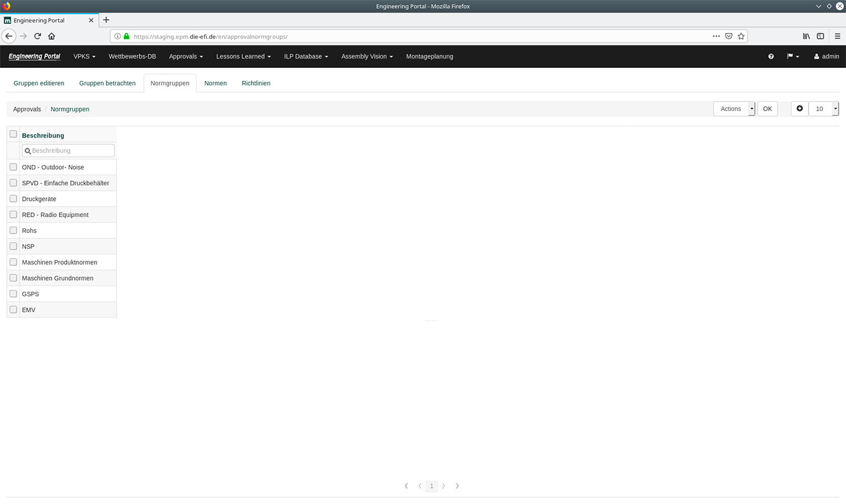Switch to the Richtlinien tab
This screenshot has height=504, width=846.
point(256,83)
